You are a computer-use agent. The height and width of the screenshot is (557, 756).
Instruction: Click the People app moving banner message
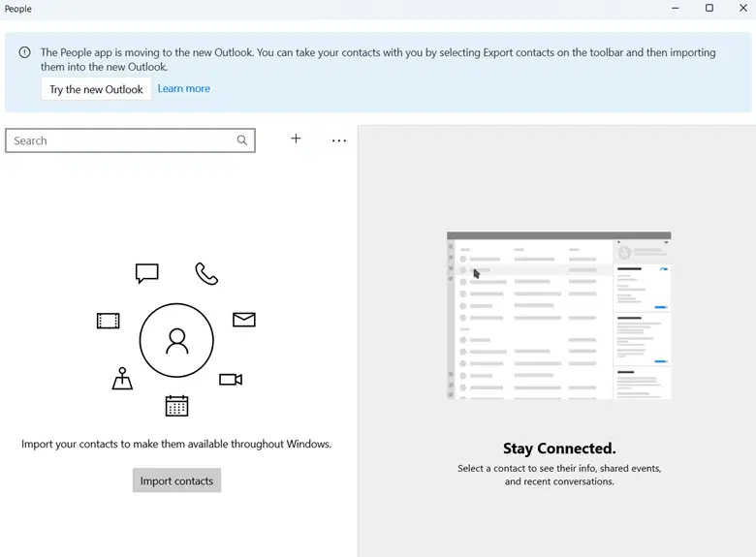pos(378,60)
